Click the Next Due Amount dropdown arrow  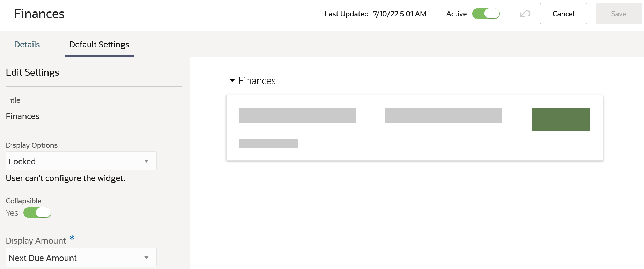[146, 258]
